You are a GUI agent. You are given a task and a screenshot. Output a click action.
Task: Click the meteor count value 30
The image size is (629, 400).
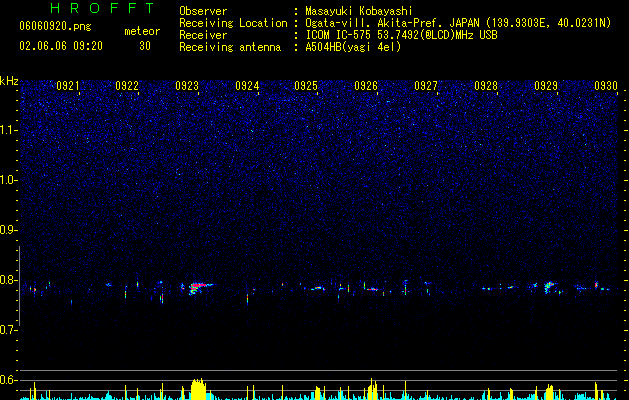pyautogui.click(x=145, y=46)
